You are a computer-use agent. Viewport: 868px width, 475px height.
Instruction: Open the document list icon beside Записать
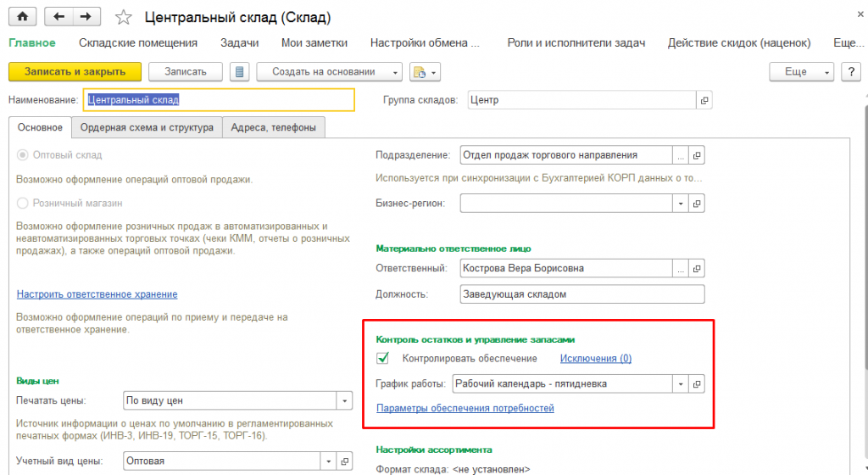pos(239,72)
